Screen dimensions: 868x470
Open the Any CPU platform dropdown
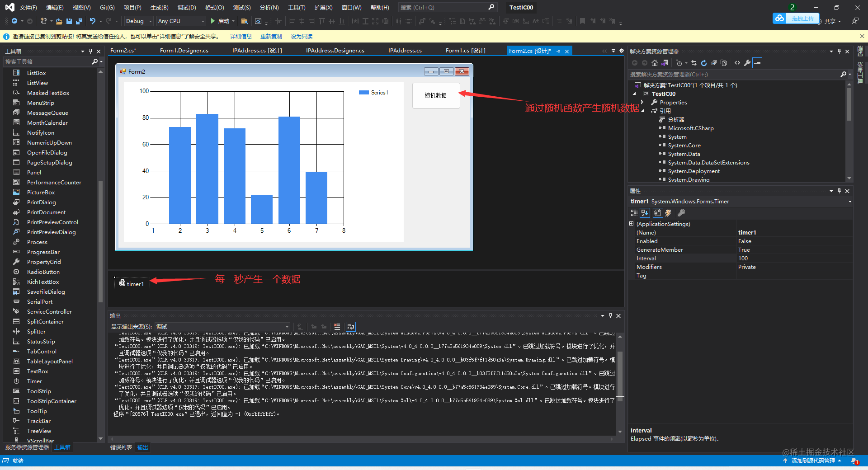click(181, 21)
